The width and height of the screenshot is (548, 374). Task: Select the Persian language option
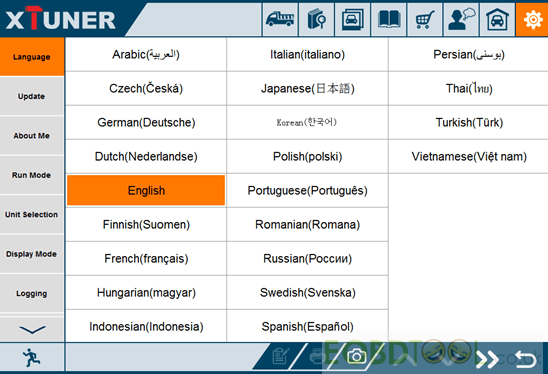coord(469,55)
